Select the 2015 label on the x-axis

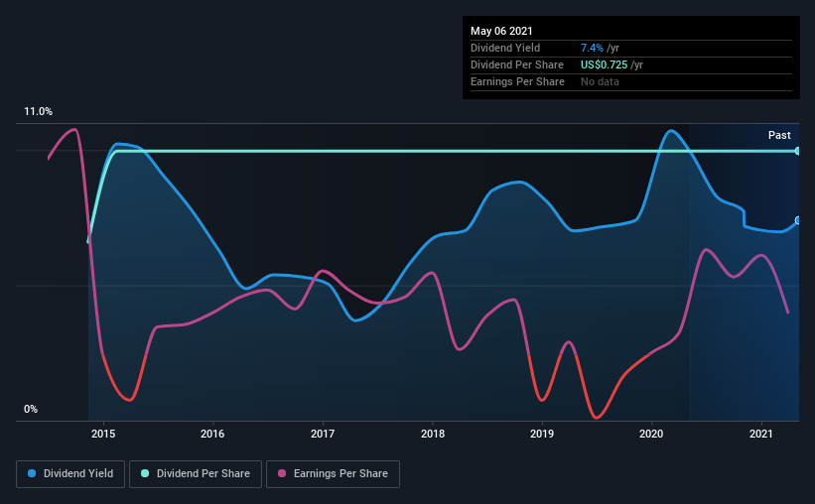[103, 434]
